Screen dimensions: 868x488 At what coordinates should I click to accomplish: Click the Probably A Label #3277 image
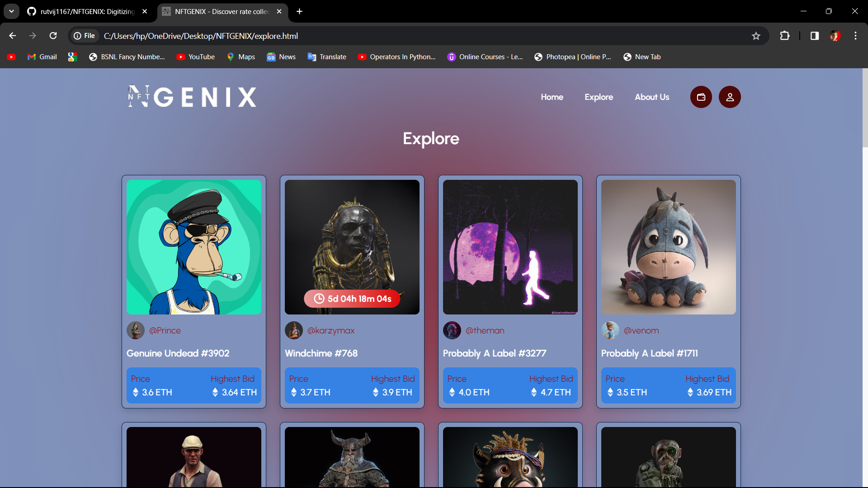point(510,247)
